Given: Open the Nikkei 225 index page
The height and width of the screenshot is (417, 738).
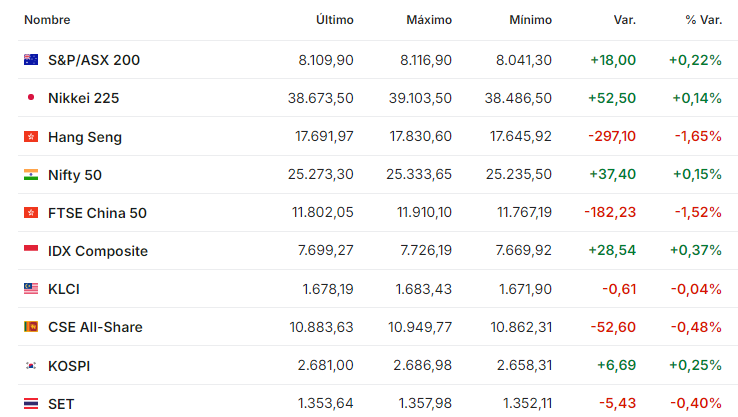Looking at the screenshot, I should 83,98.
